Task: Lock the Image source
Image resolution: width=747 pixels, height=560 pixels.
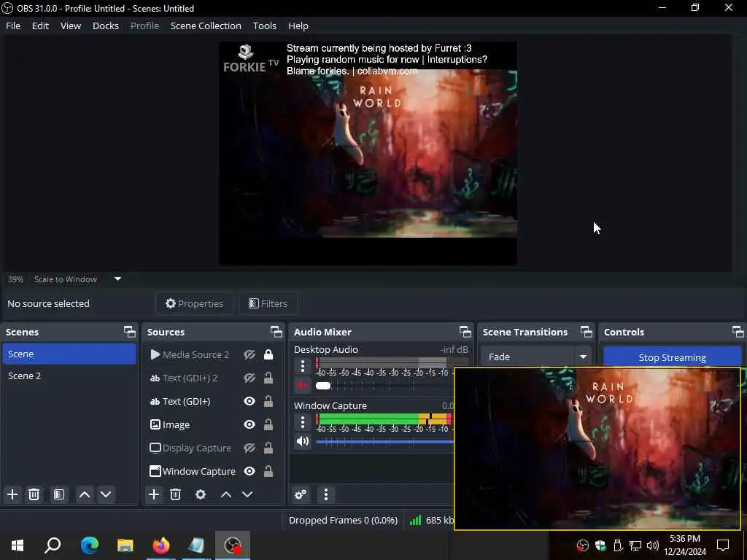Action: [x=268, y=424]
